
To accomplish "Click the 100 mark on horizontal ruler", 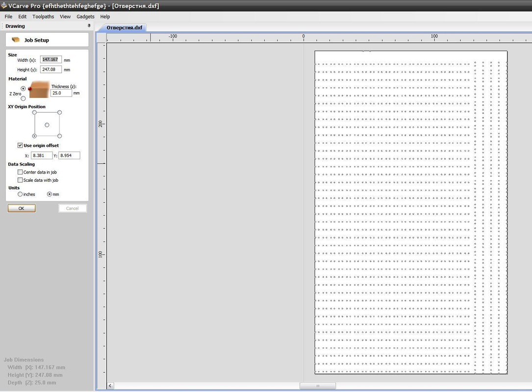I will coord(434,36).
